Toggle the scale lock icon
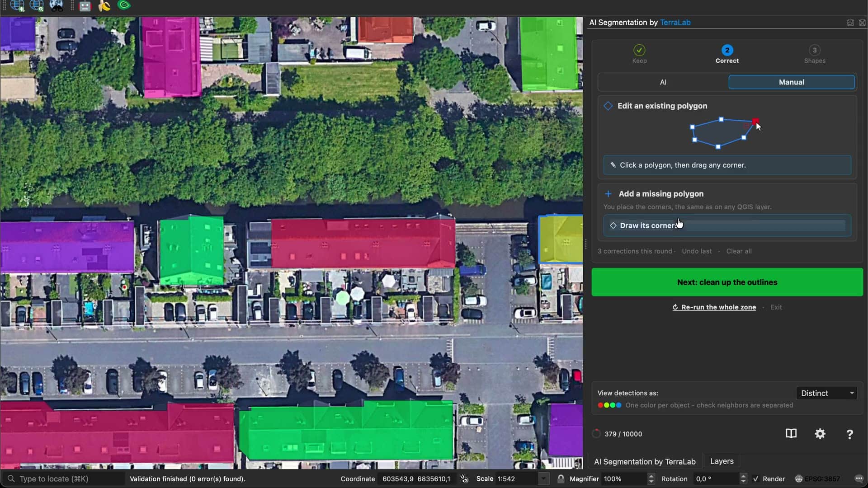The image size is (868, 488). (x=561, y=479)
